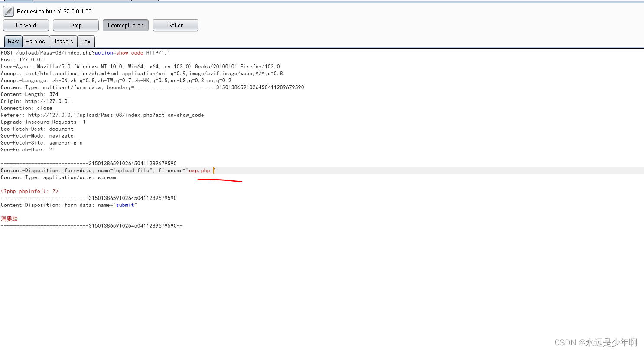
Task: Click the upload_file name parameter value
Action: (x=133, y=171)
